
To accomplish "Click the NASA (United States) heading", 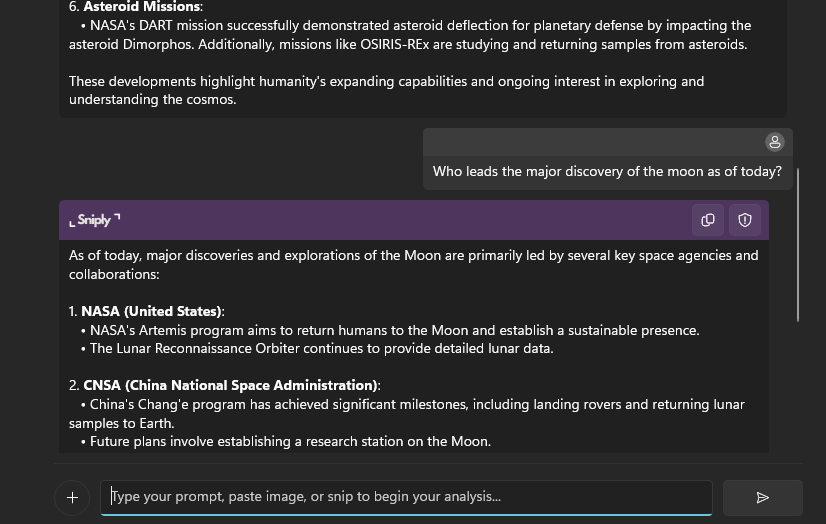I will (x=152, y=311).
